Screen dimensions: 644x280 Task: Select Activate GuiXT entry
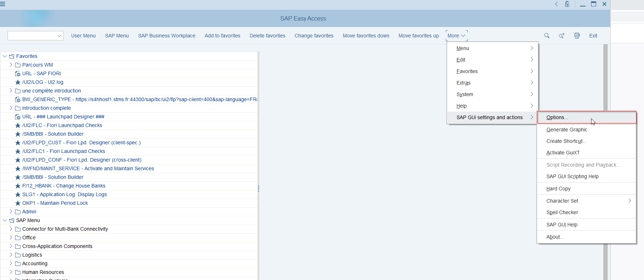(x=587, y=153)
